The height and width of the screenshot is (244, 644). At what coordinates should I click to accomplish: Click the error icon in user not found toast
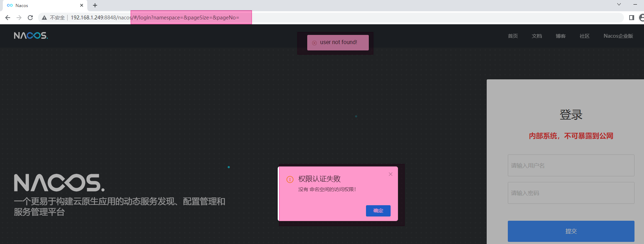pyautogui.click(x=314, y=43)
